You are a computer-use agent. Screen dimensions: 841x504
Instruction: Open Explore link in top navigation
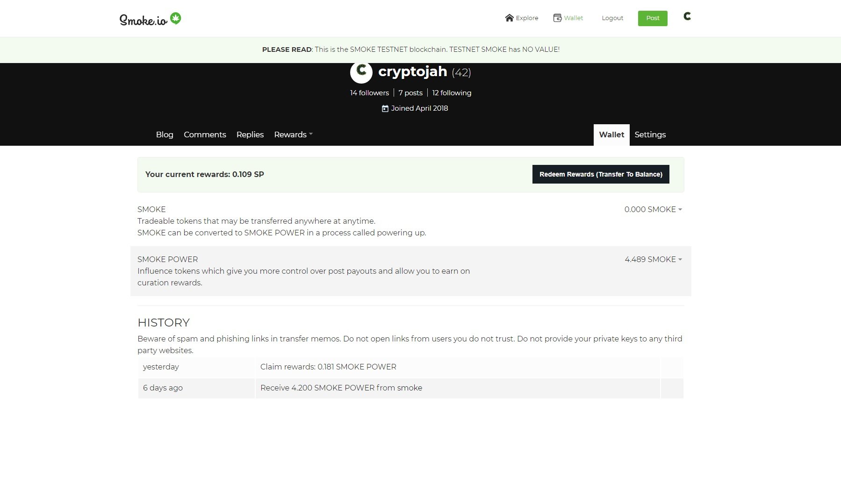[x=527, y=18]
